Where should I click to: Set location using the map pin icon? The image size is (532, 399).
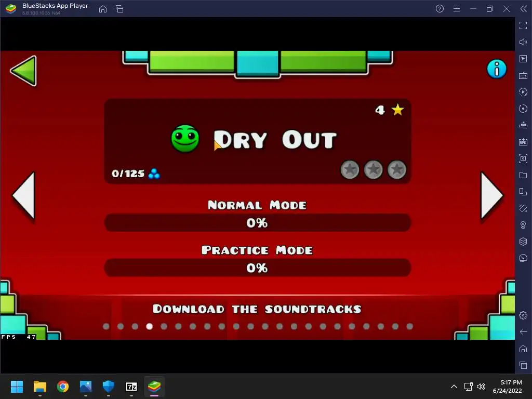523,225
